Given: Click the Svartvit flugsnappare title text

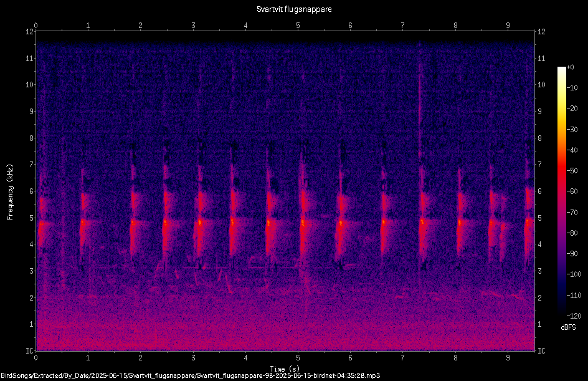Looking at the screenshot, I should pyautogui.click(x=294, y=9).
